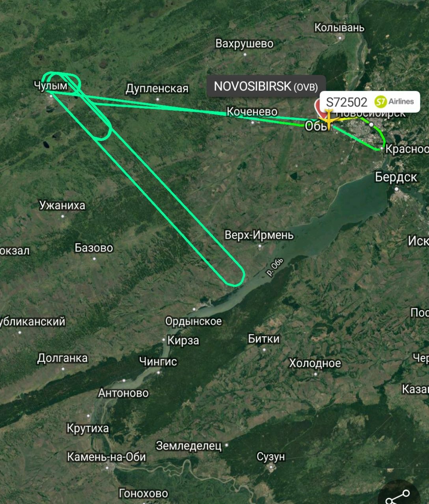
Task: Tap the yellow airplane icon
Action: pos(328,120)
